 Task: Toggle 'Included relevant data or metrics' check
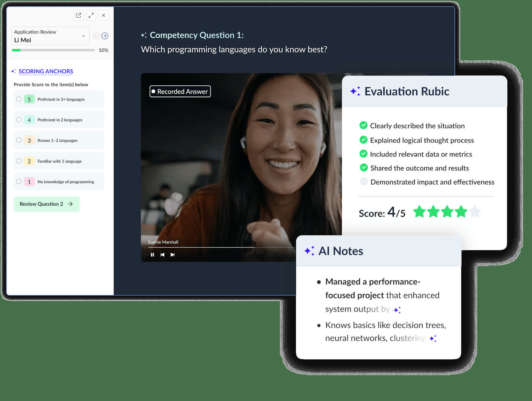point(364,154)
